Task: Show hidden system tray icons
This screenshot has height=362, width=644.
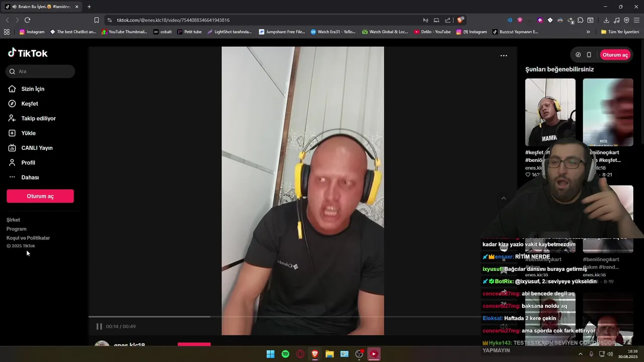Action: [x=580, y=354]
